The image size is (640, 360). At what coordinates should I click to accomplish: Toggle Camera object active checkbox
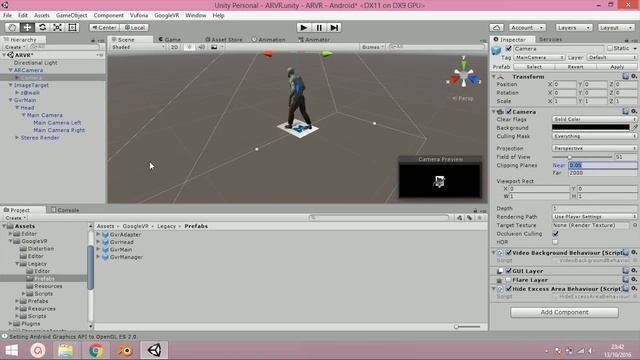pyautogui.click(x=508, y=49)
